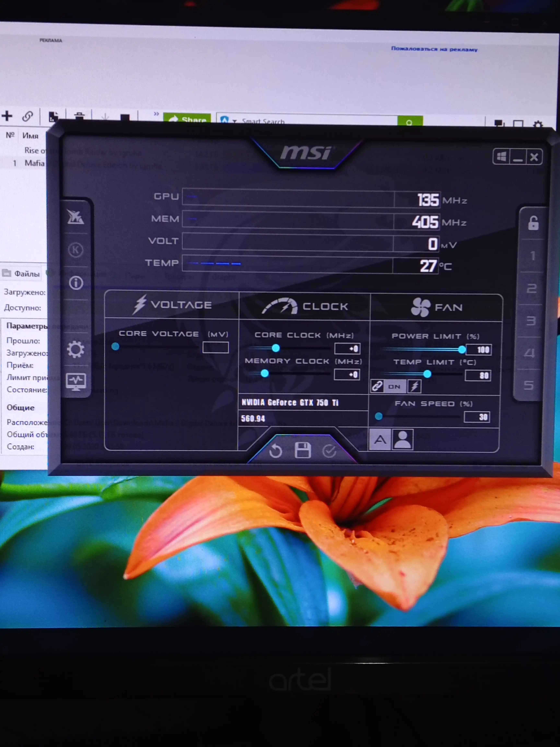Select profile slot 1
560x747 pixels.
(x=533, y=256)
